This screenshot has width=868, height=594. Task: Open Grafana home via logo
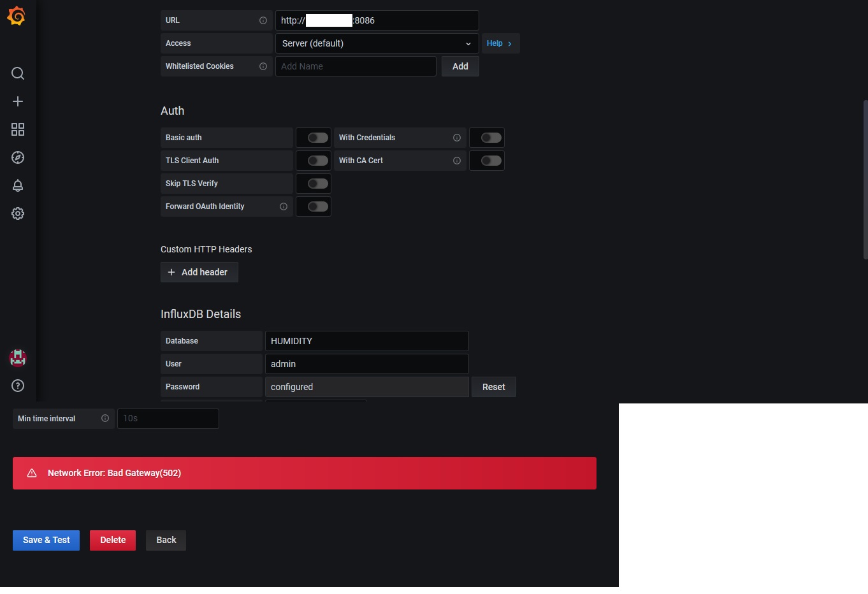coord(17,16)
